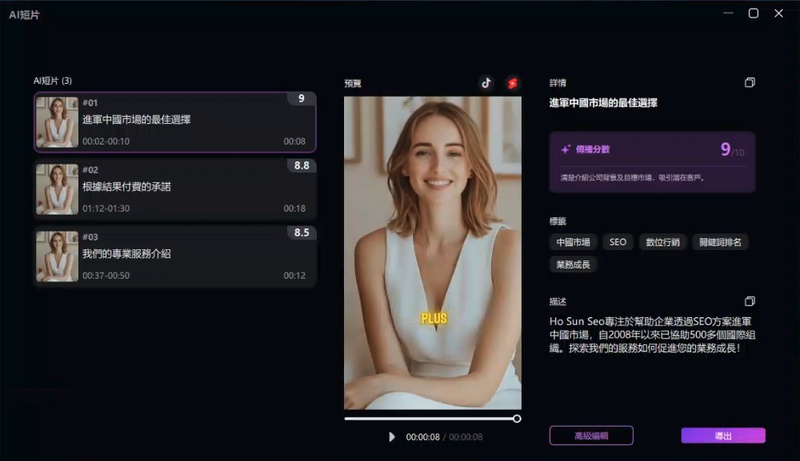Open 高級編輯 advanced editing

click(591, 436)
